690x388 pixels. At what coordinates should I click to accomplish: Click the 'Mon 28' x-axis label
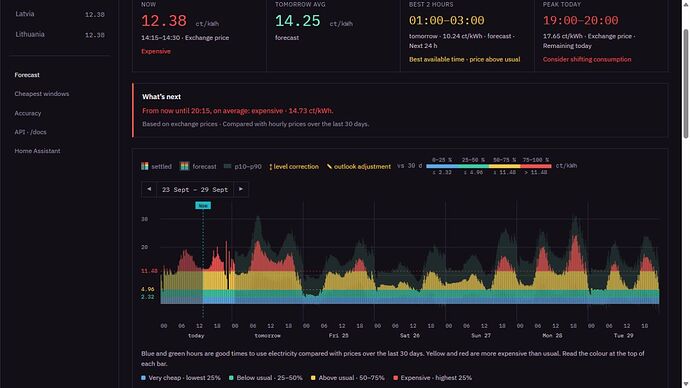[x=552, y=336]
